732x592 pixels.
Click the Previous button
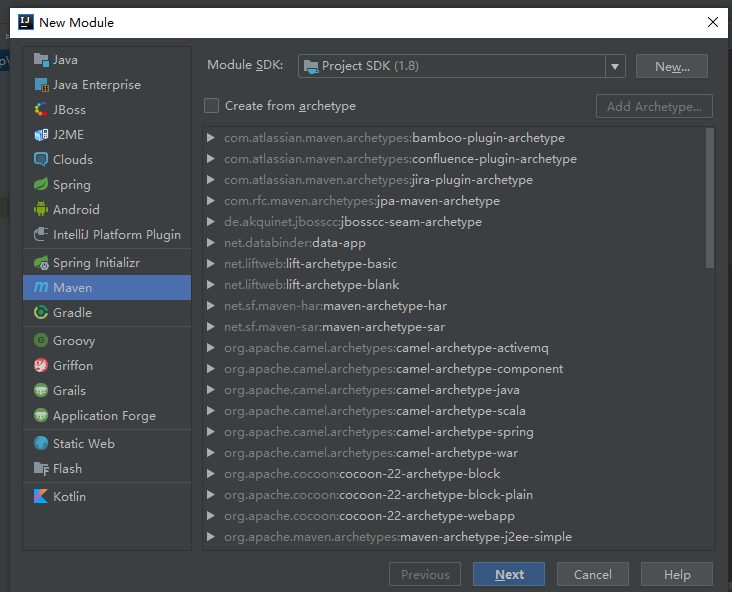click(425, 574)
